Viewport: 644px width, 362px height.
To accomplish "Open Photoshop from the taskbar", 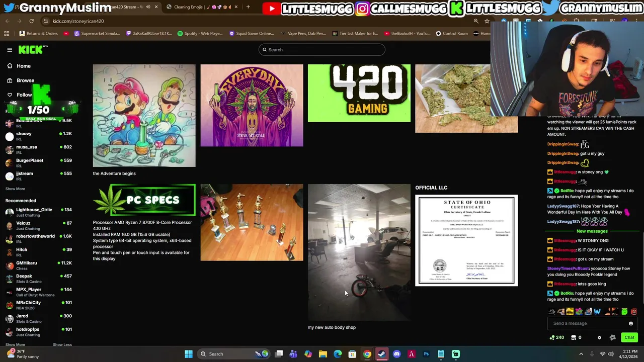I will pyautogui.click(x=426, y=354).
